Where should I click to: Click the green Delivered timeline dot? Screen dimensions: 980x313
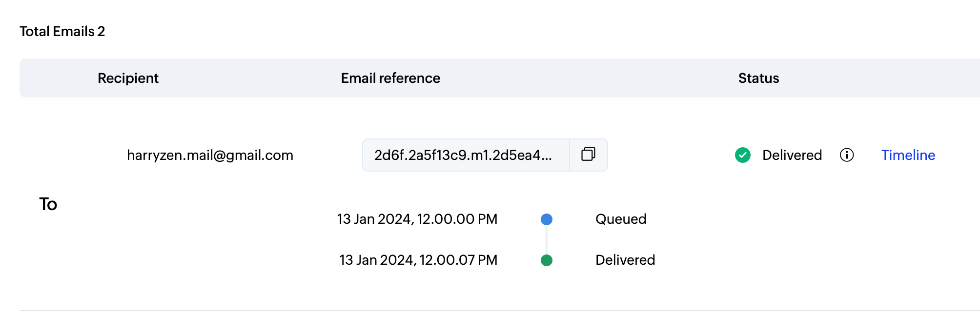point(546,260)
